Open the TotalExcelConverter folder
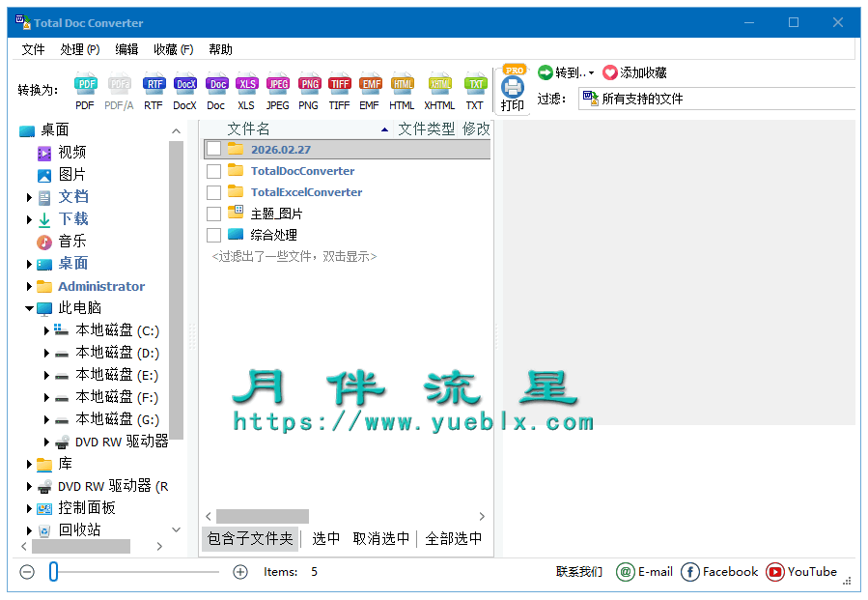Image resolution: width=868 pixels, height=600 pixels. coord(306,192)
